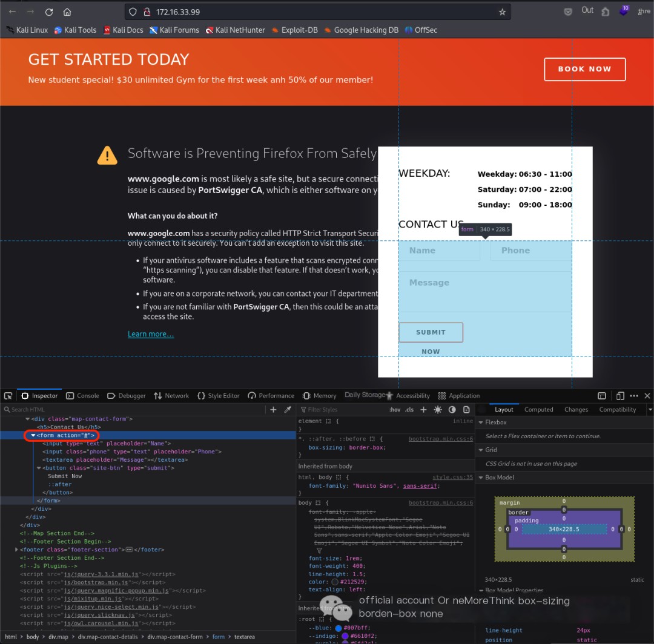Open the style.css:35 source link
The width and height of the screenshot is (654, 644).
coord(452,478)
